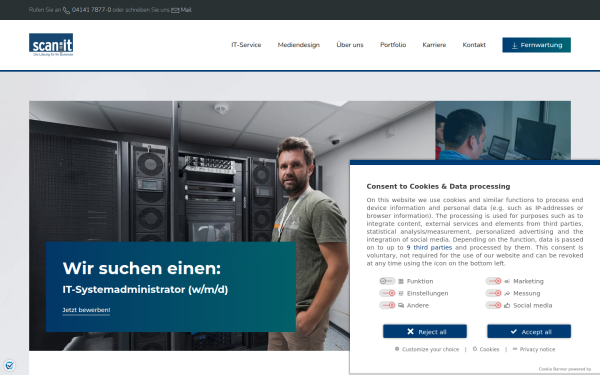Click Customize your choice link
Screen dimensions: 600x375
[x=430, y=349]
